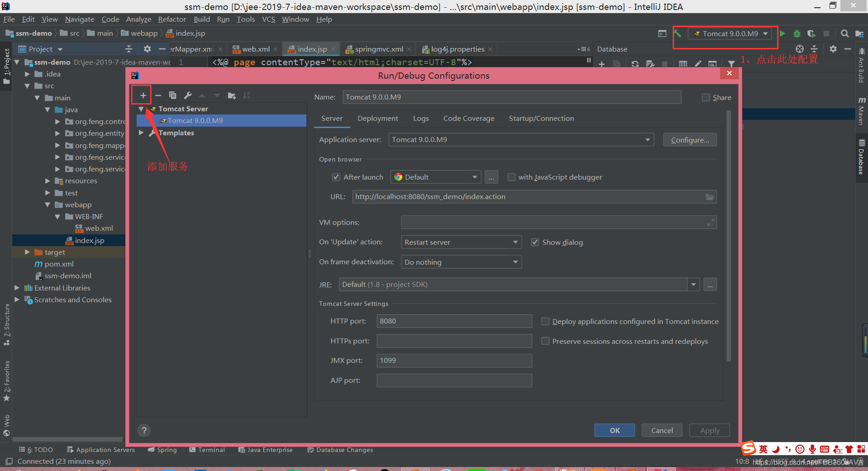Start debugging with the bug icon

pyautogui.click(x=797, y=33)
